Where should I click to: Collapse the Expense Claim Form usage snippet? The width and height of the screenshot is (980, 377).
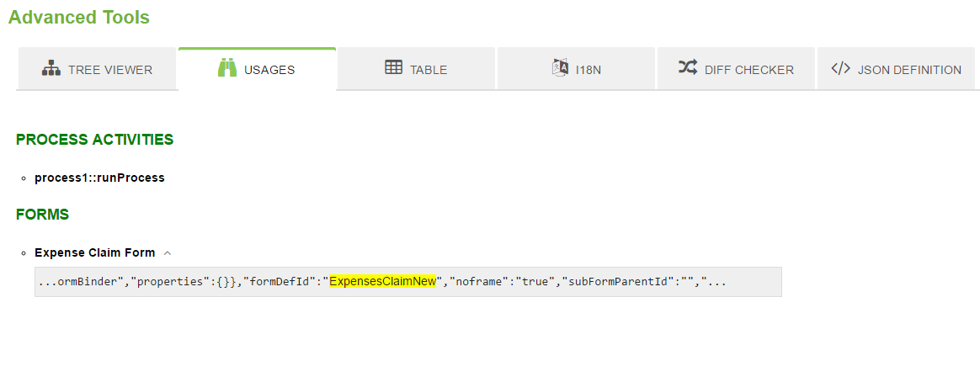click(x=168, y=252)
